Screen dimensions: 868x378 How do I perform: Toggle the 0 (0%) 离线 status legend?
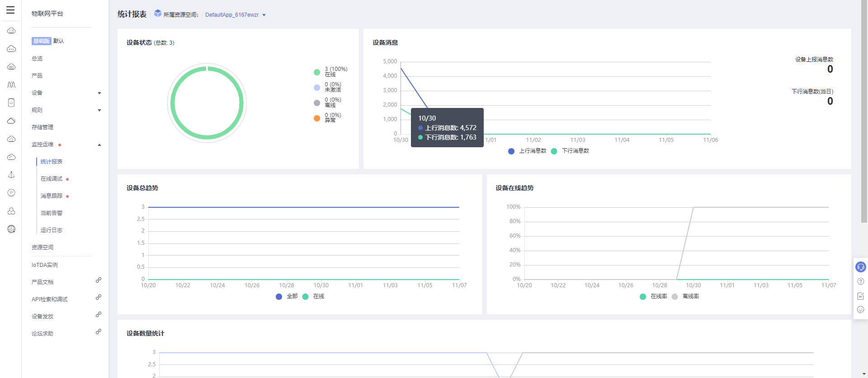click(328, 103)
